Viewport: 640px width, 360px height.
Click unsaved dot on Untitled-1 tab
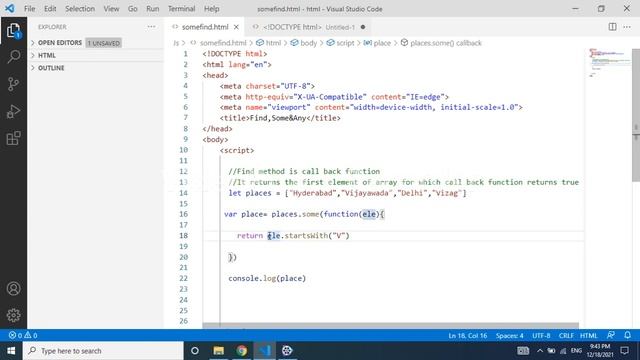click(x=363, y=27)
